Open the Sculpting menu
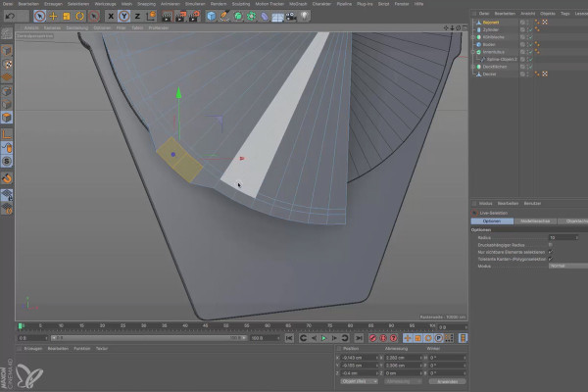The image size is (588, 392). (x=241, y=4)
